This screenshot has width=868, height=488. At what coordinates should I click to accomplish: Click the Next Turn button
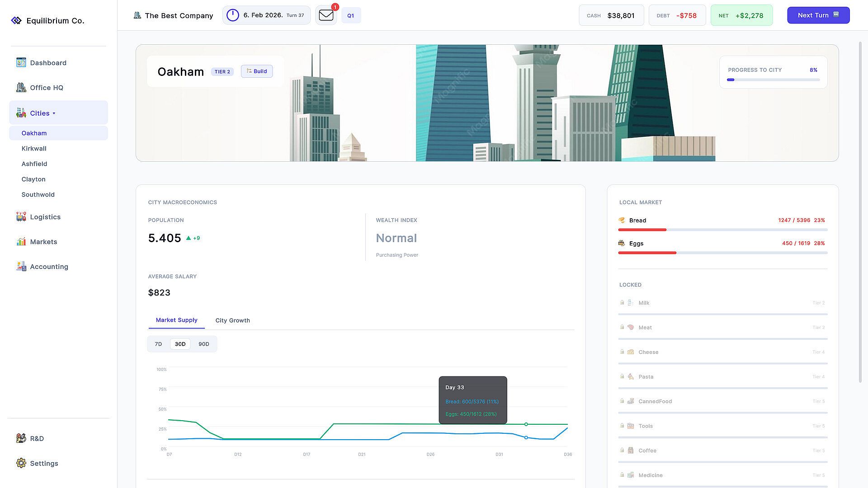818,15
